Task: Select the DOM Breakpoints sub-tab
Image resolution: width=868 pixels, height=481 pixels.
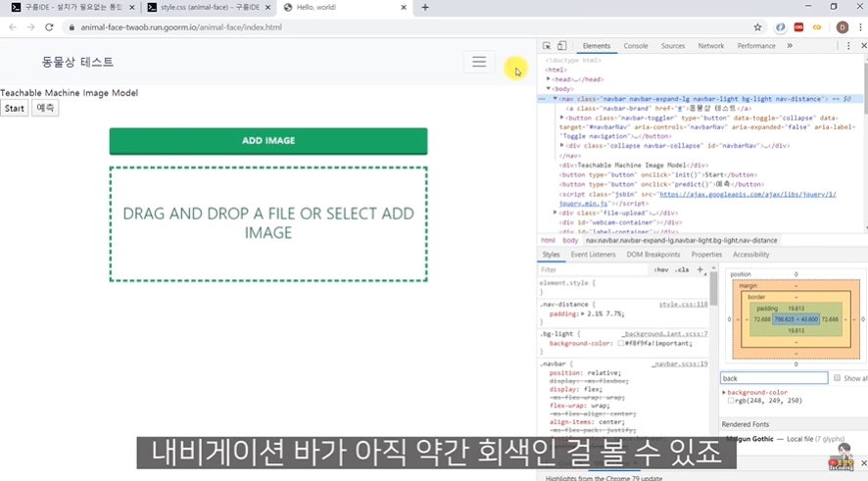Action: (653, 255)
